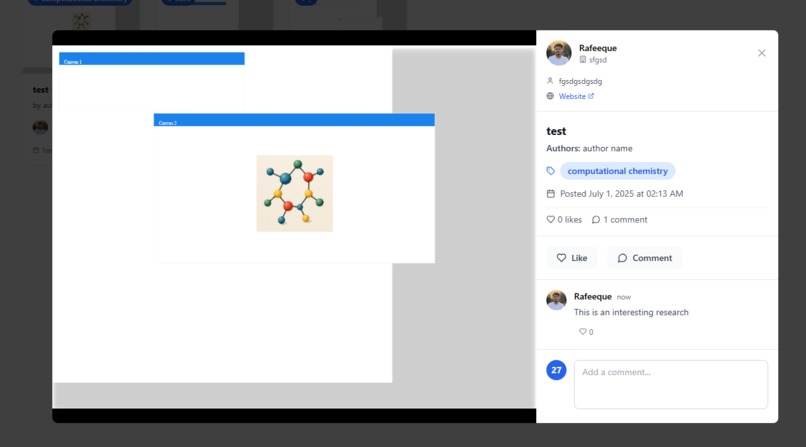Click Rafeeque's profile avatar at the top
Image resolution: width=806 pixels, height=447 pixels.
[x=559, y=53]
